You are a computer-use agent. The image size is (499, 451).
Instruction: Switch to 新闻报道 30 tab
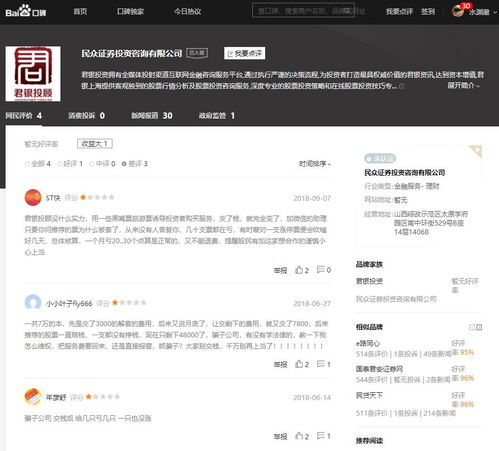(152, 116)
